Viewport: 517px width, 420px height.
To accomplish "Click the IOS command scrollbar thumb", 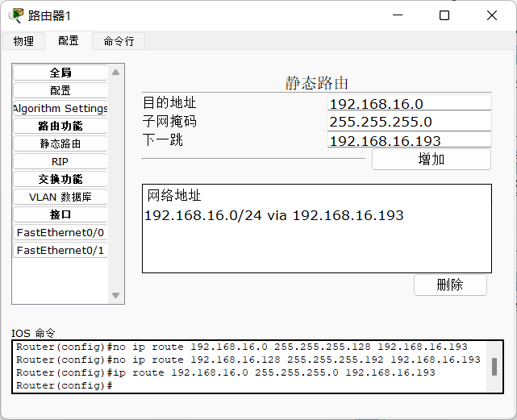I will pyautogui.click(x=494, y=367).
